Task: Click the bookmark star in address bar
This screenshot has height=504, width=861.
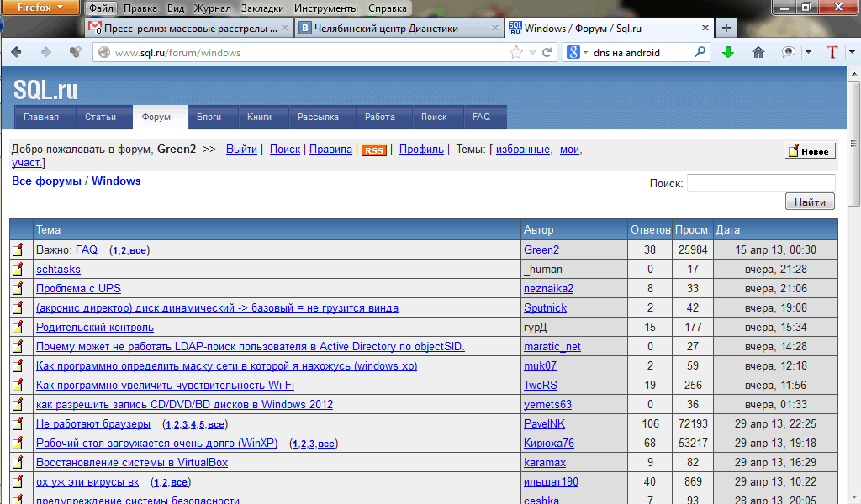Action: 515,52
